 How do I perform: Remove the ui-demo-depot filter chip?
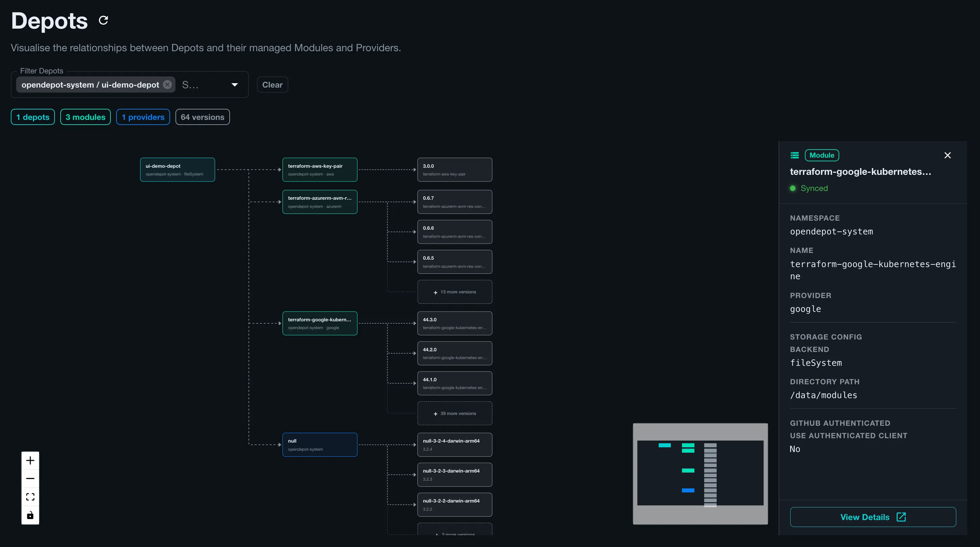click(167, 85)
